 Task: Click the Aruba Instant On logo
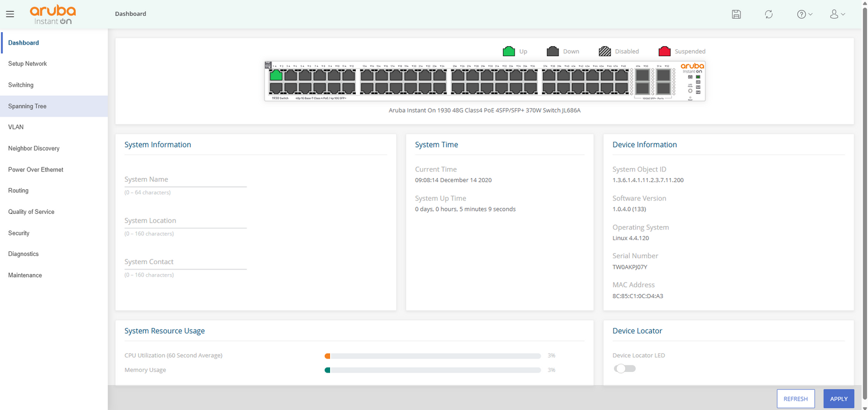[x=53, y=15]
